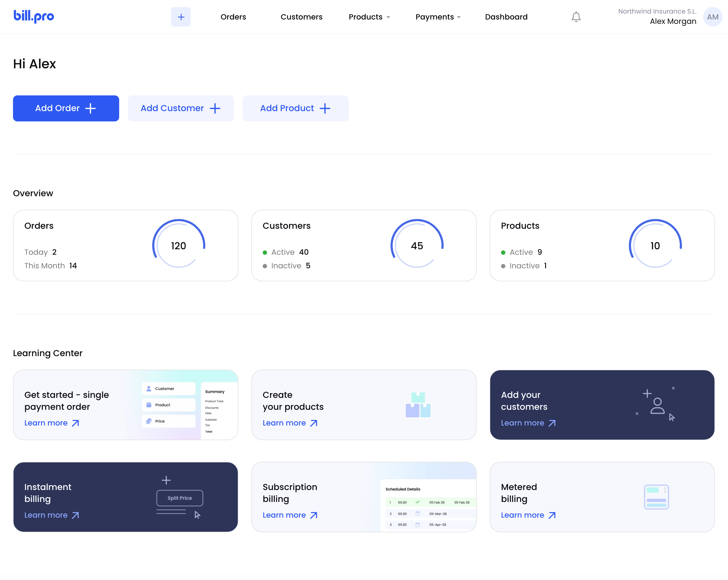Open the Dashboard menu item

click(x=506, y=17)
